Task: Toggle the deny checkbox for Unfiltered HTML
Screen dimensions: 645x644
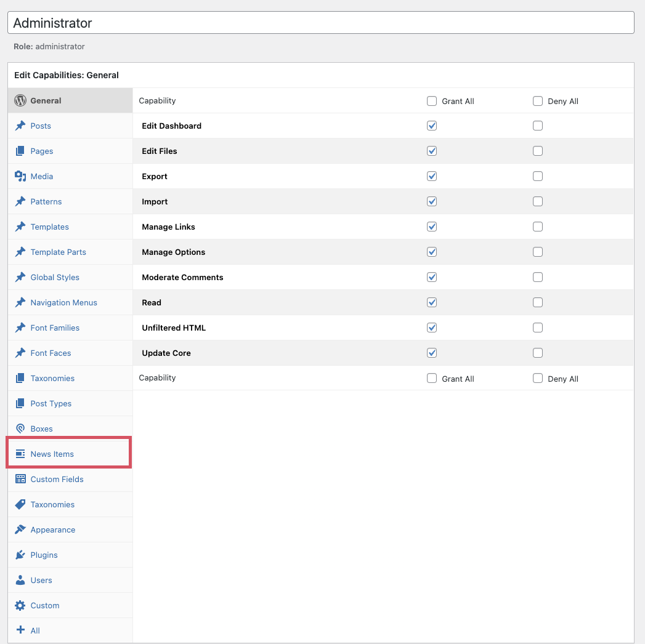Action: 538,328
